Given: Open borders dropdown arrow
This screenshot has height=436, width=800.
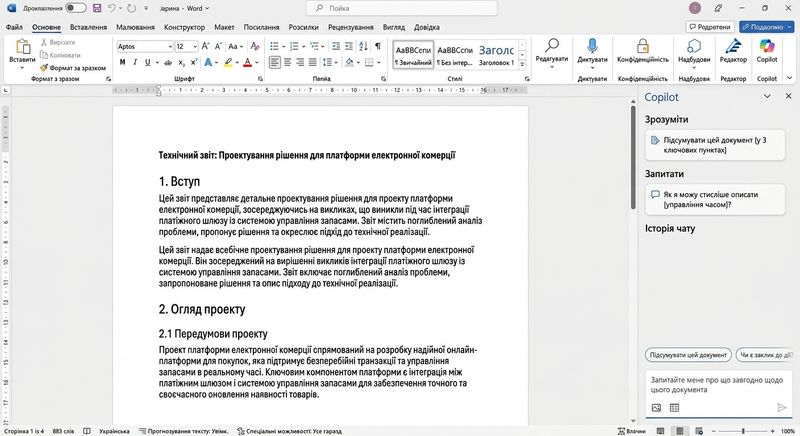Looking at the screenshot, I should [x=379, y=63].
